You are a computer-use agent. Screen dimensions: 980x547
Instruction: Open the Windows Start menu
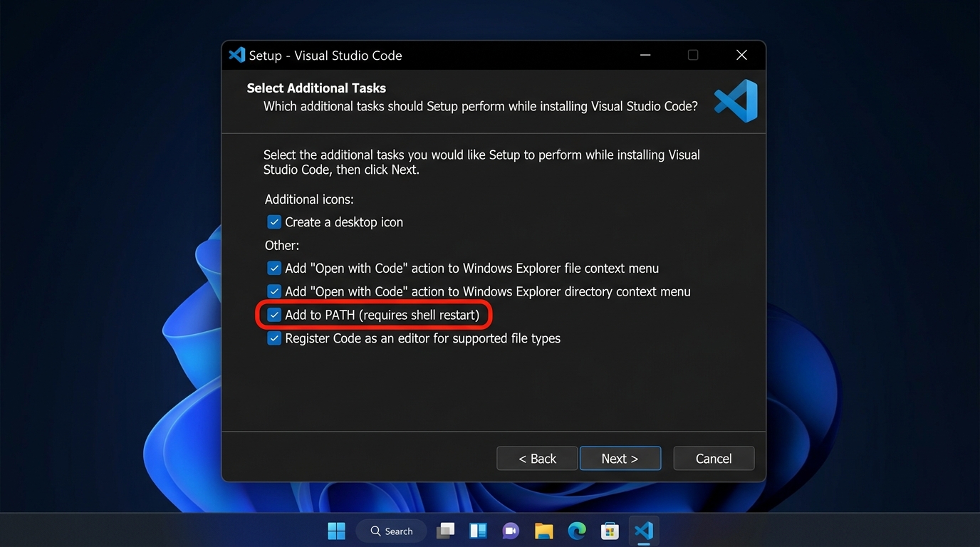336,531
